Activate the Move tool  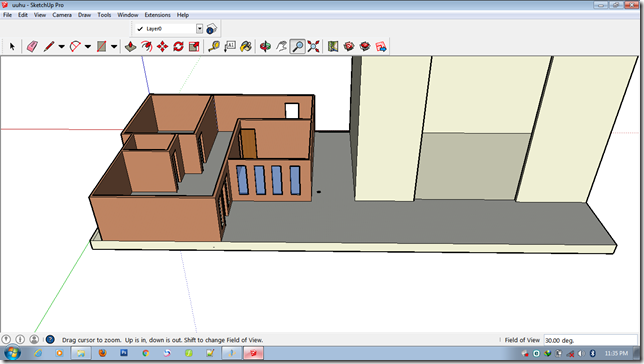click(163, 46)
